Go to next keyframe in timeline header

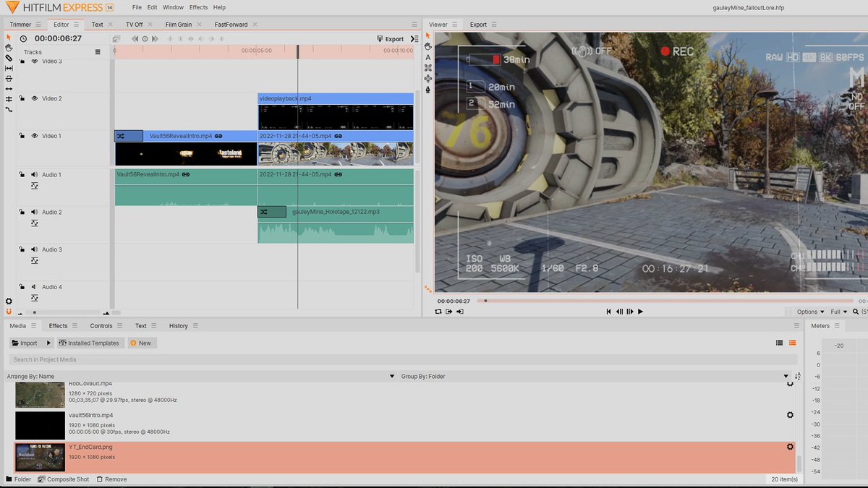click(x=155, y=39)
